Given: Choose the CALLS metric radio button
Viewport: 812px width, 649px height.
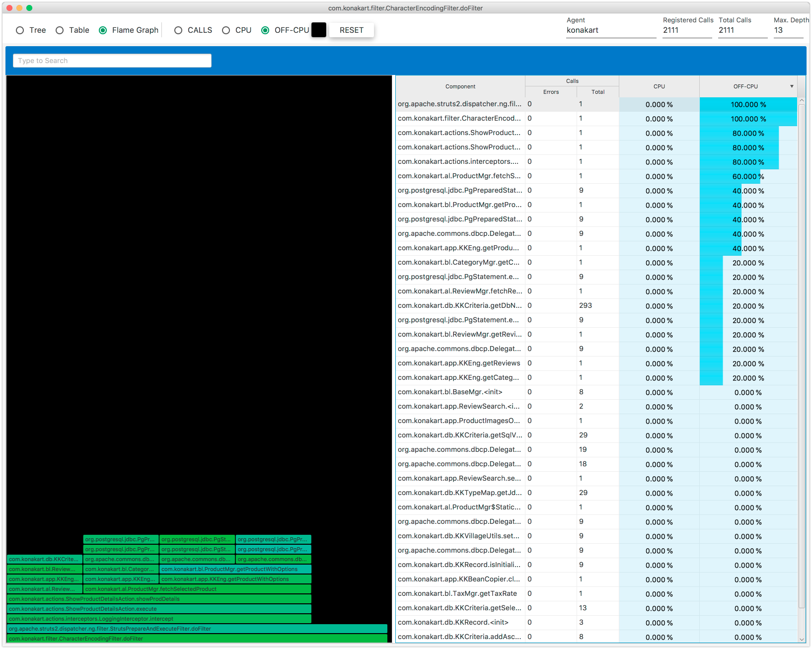Looking at the screenshot, I should pyautogui.click(x=178, y=30).
